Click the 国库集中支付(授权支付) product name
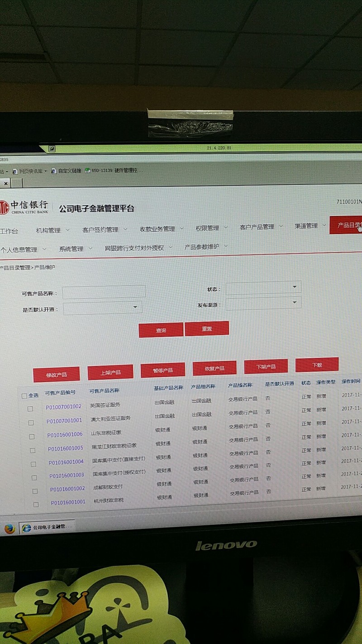This screenshot has width=362, height=644. (119, 473)
